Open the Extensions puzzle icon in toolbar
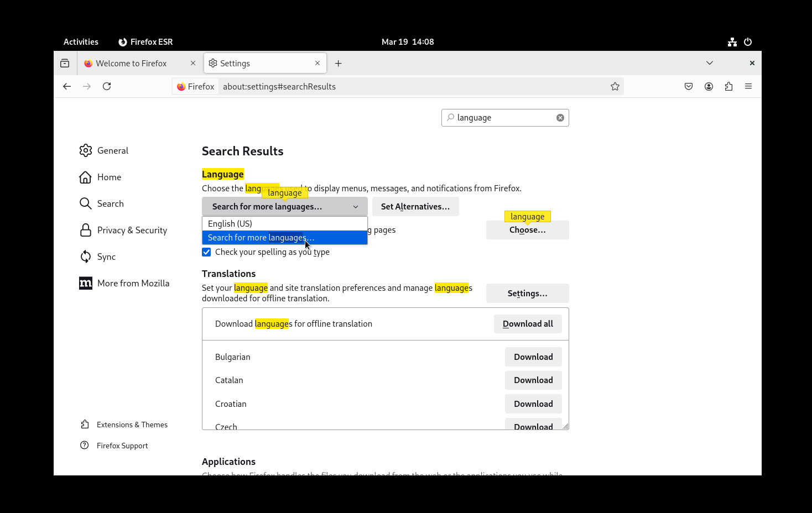 [x=728, y=86]
